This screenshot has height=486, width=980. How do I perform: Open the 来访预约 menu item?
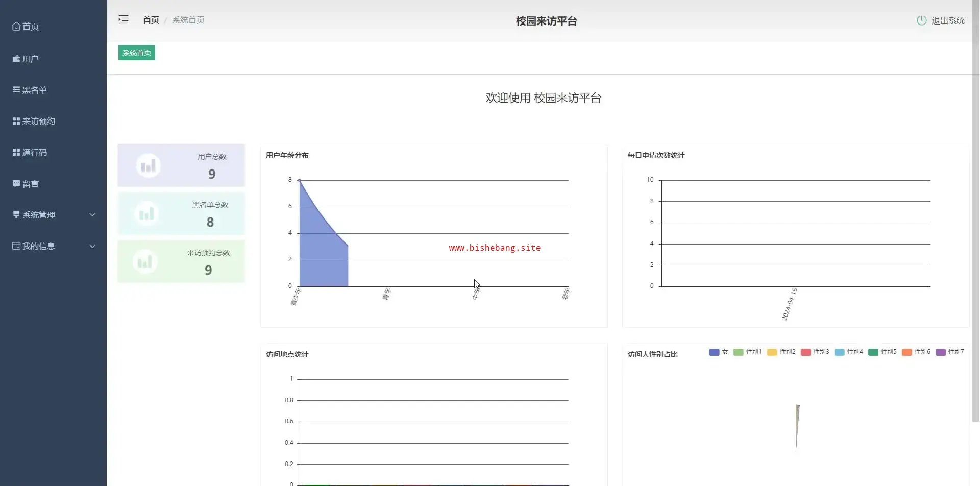pyautogui.click(x=54, y=121)
